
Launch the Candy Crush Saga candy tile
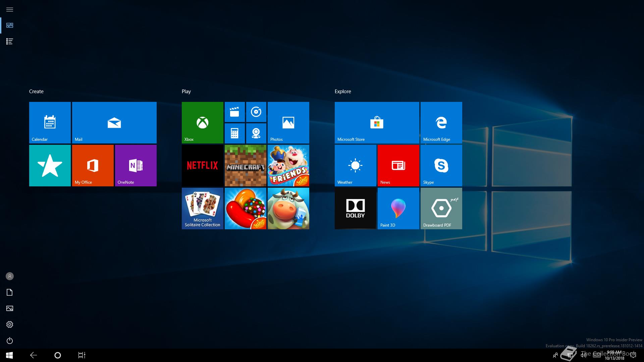(x=246, y=208)
